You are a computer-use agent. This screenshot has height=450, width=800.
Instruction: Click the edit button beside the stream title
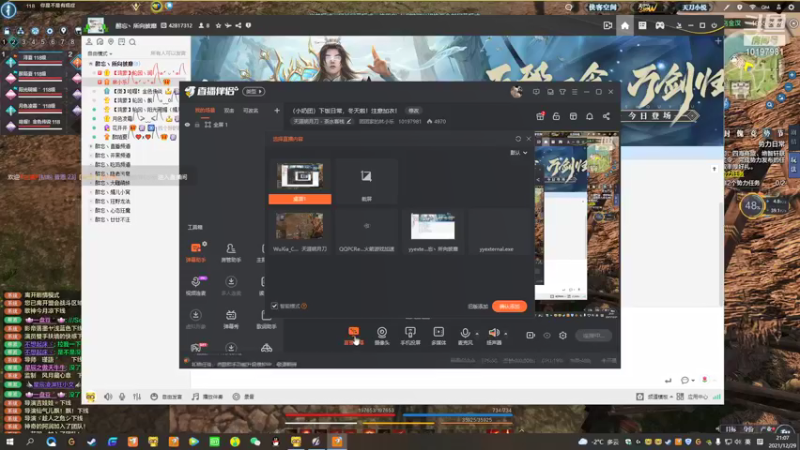[413, 111]
